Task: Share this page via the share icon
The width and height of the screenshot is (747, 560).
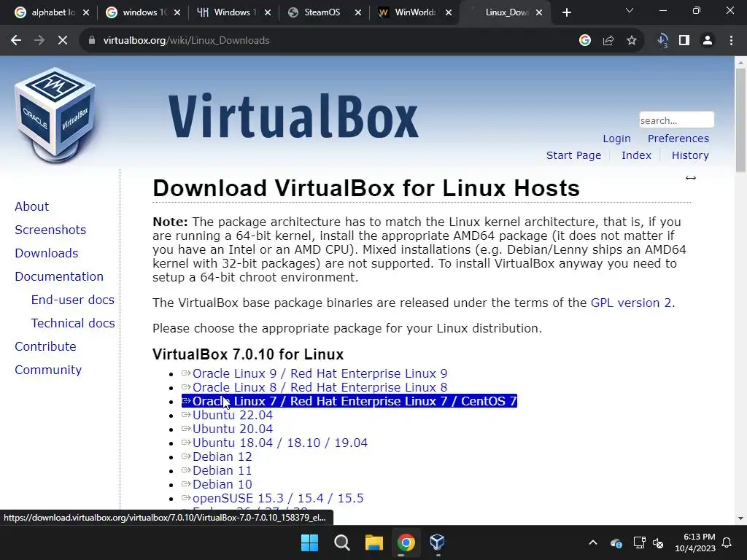Action: (x=608, y=41)
